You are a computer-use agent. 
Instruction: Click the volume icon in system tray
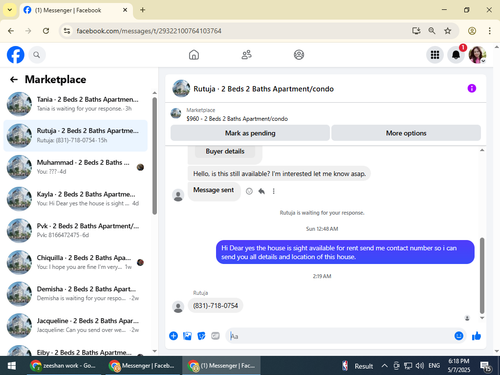coord(420,366)
